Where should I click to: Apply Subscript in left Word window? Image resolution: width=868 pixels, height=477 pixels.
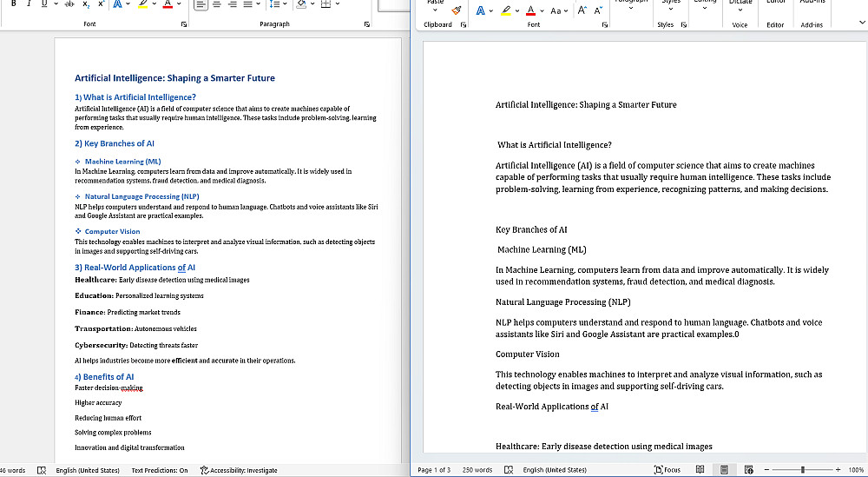click(x=86, y=3)
